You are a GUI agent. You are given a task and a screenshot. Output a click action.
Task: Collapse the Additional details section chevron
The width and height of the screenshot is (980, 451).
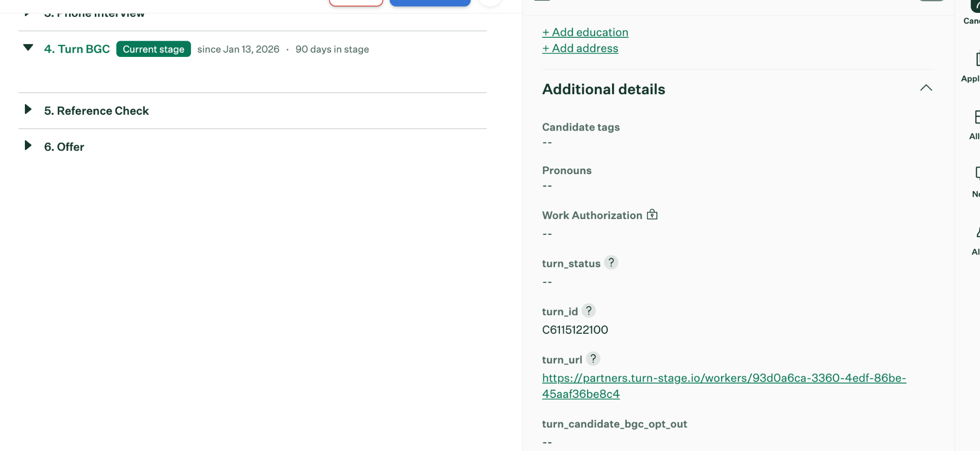pos(926,88)
